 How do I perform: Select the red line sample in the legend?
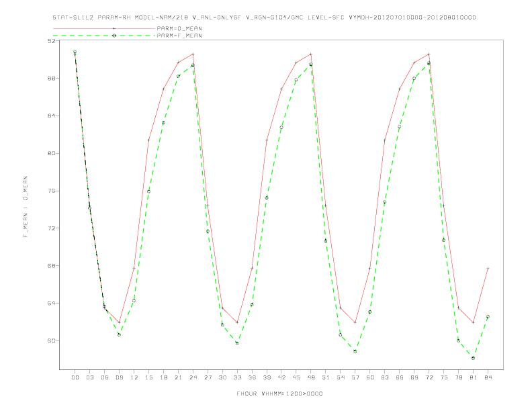[x=104, y=28]
